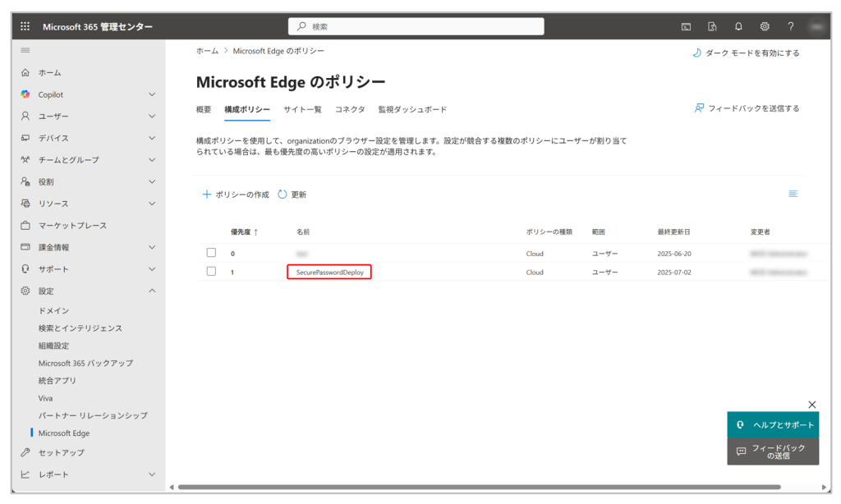The image size is (841, 504).
Task: Click the 更新 refresh button
Action: (x=292, y=194)
